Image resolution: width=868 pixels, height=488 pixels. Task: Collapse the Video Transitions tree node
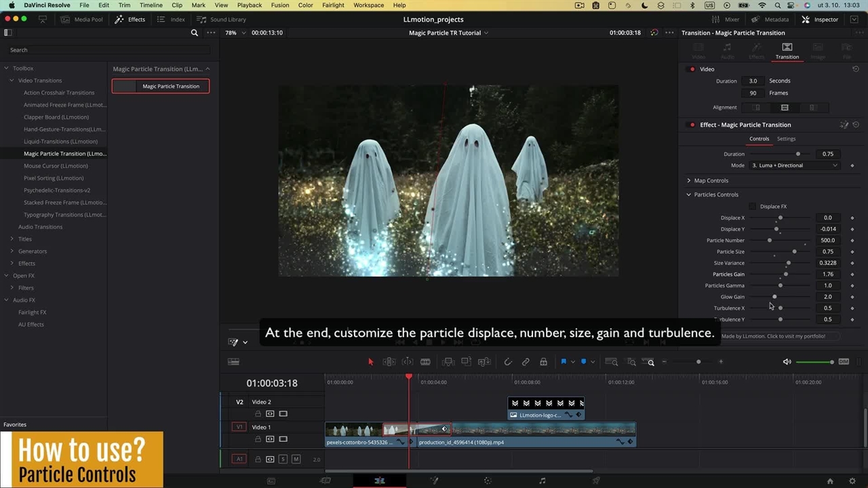pos(12,81)
